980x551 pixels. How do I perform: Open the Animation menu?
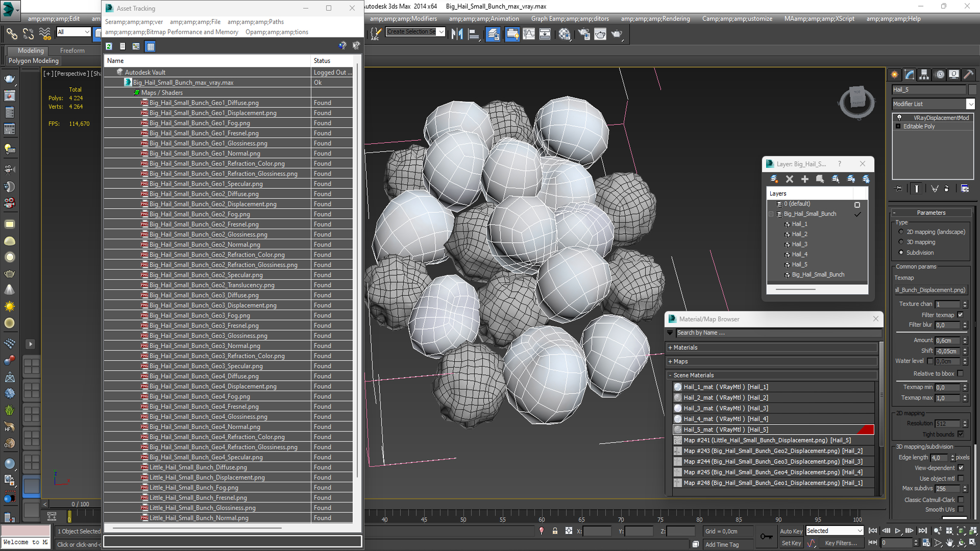pos(484,19)
